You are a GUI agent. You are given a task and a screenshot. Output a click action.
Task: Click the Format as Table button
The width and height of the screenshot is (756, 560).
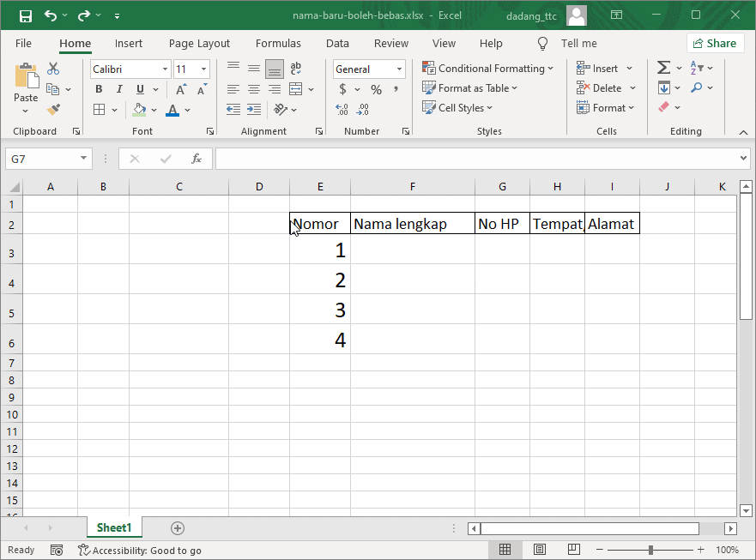[x=470, y=88]
